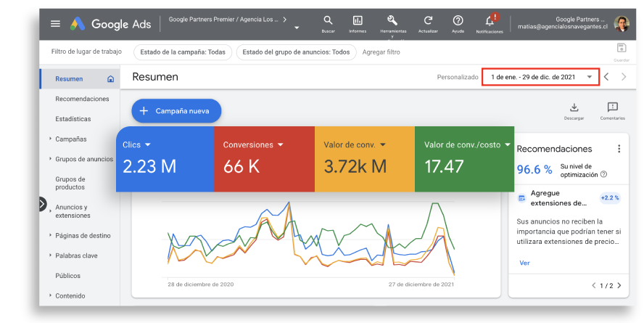Expand the collapsed side panel arrow

coord(43,204)
